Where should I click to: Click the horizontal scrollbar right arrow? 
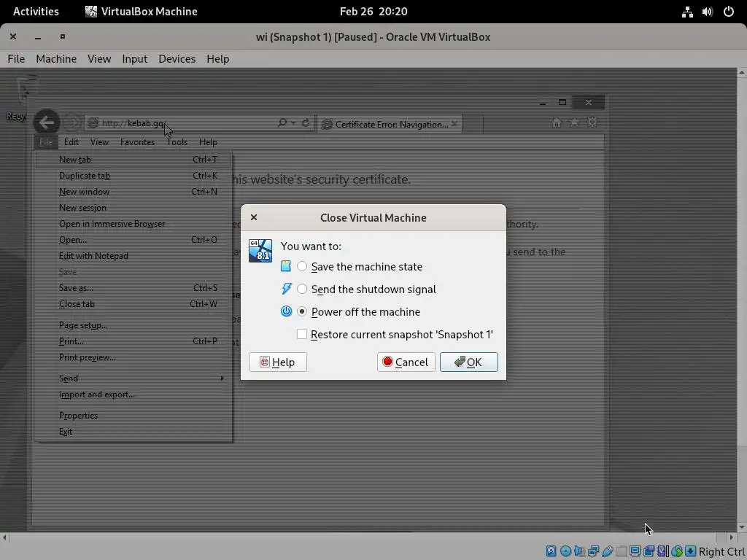pos(731,537)
